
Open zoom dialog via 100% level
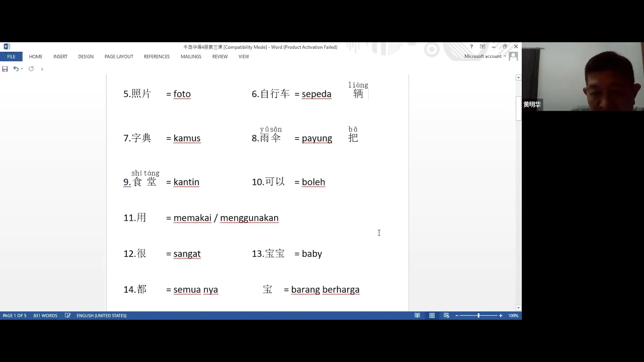[x=513, y=316]
